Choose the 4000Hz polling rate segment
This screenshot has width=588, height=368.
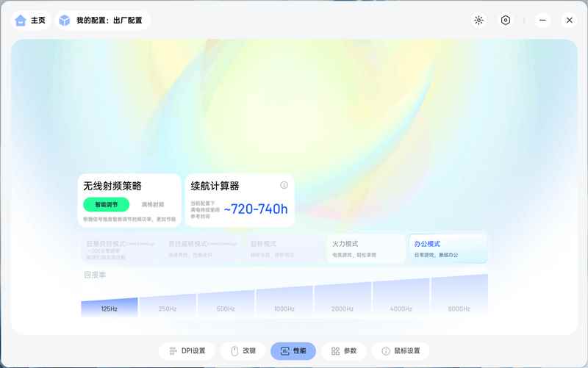click(401, 297)
